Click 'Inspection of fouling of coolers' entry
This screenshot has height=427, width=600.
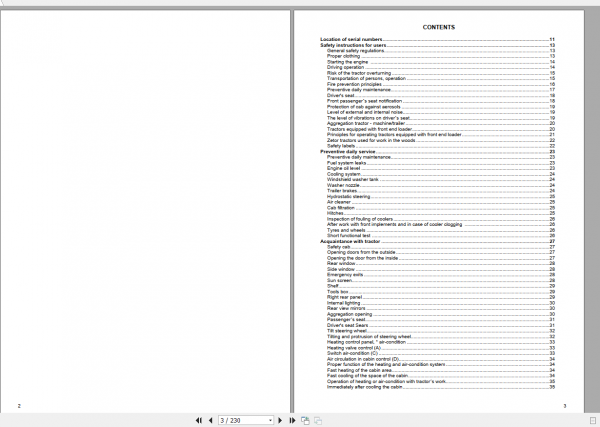(360, 219)
